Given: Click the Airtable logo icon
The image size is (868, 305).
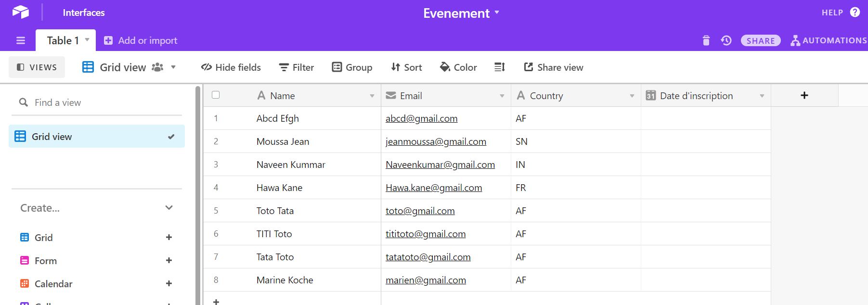Looking at the screenshot, I should click(x=21, y=12).
